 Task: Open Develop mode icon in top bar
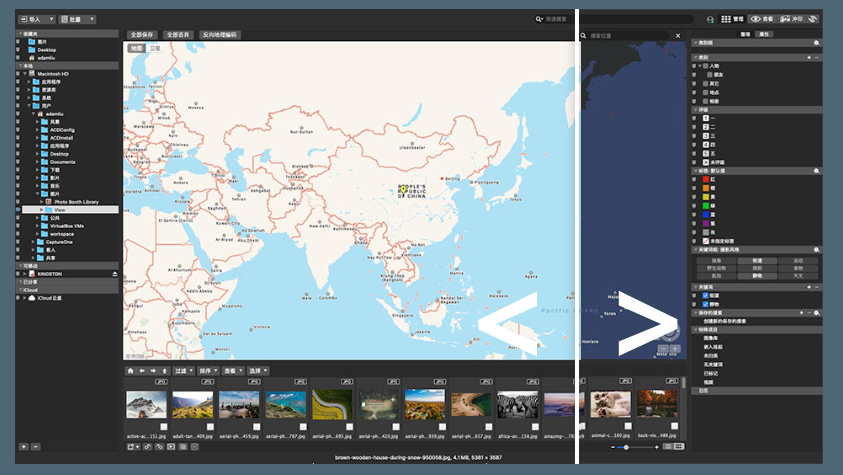click(785, 19)
